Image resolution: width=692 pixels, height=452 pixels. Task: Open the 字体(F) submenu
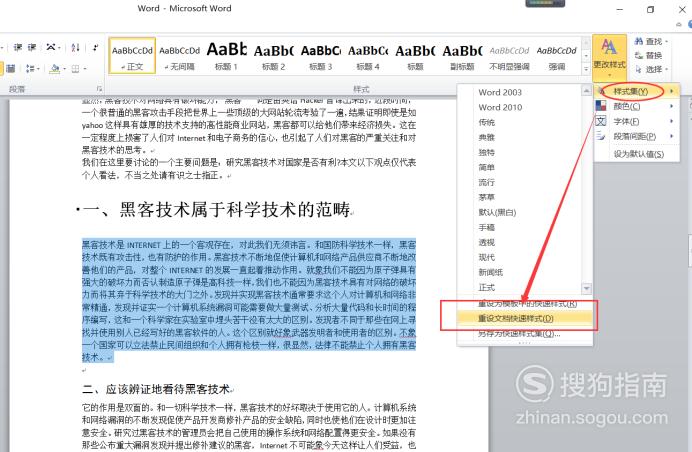pyautogui.click(x=636, y=121)
